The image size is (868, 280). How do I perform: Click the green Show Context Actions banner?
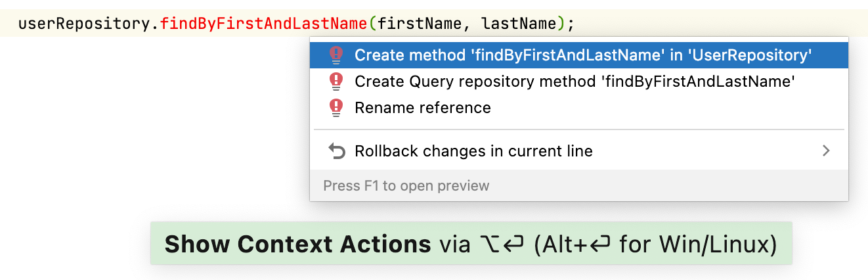[x=471, y=245]
